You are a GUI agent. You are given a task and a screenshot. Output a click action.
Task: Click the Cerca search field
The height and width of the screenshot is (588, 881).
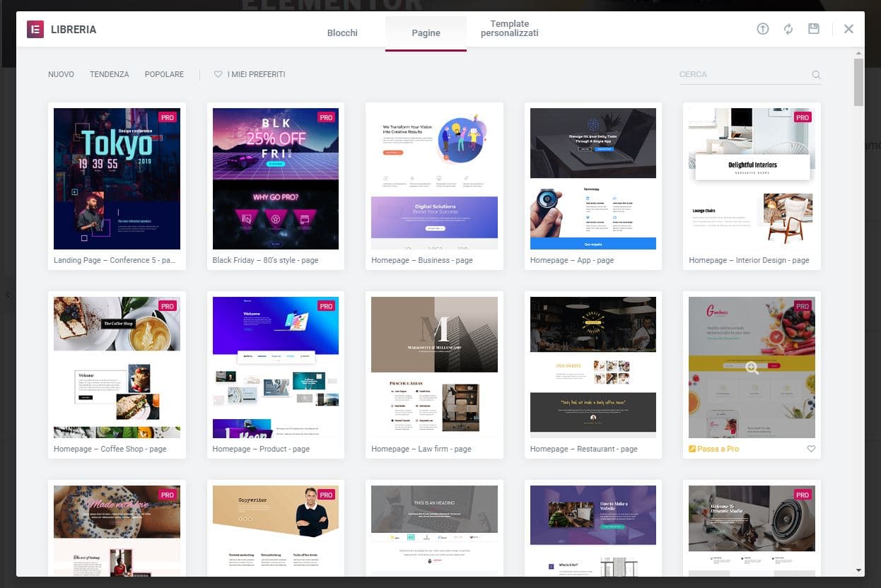tap(749, 74)
